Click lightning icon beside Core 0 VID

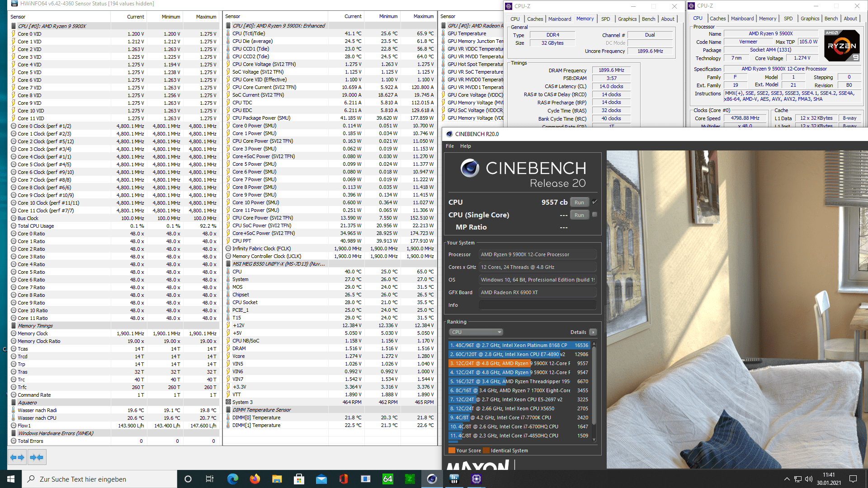click(14, 34)
